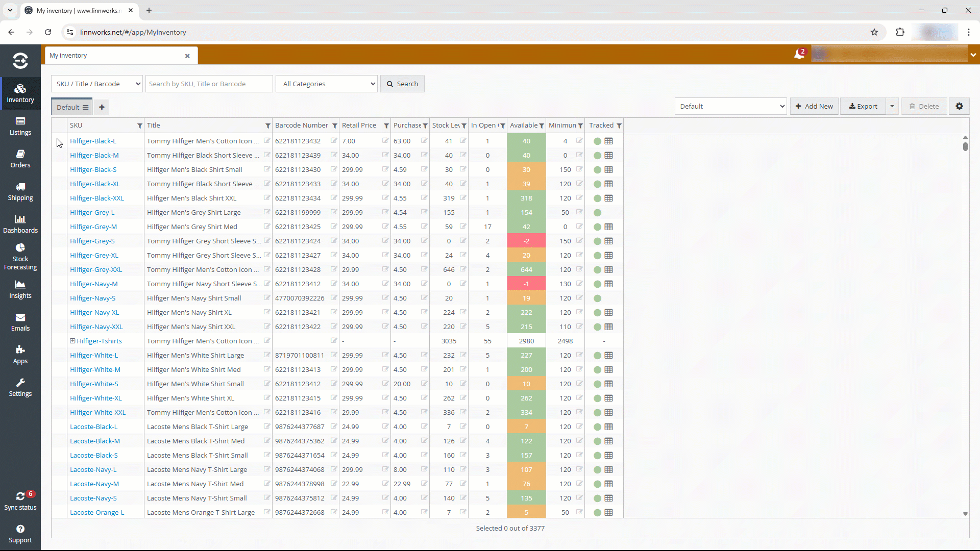Open the Export arrow dropdown
980x551 pixels.
click(x=892, y=106)
